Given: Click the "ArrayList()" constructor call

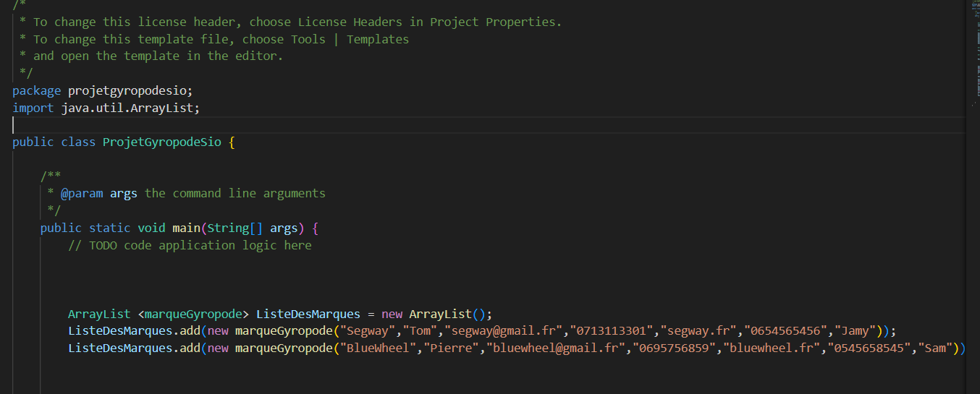Looking at the screenshot, I should coord(449,314).
